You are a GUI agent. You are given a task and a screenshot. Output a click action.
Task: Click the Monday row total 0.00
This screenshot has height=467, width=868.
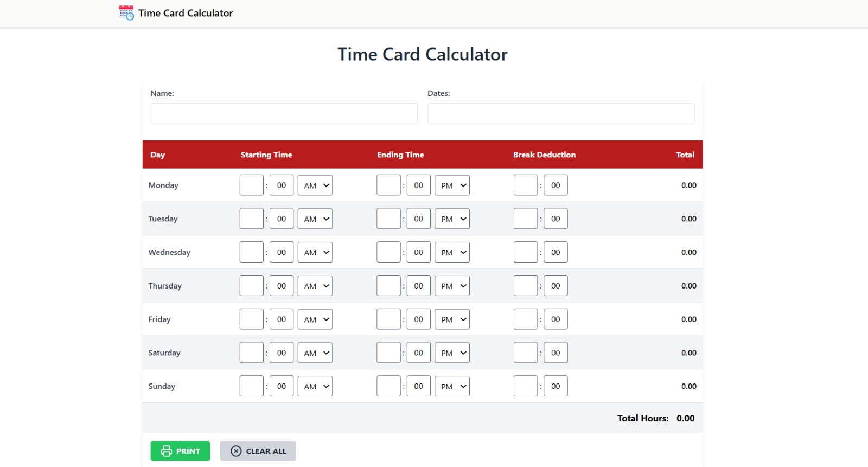click(x=689, y=185)
